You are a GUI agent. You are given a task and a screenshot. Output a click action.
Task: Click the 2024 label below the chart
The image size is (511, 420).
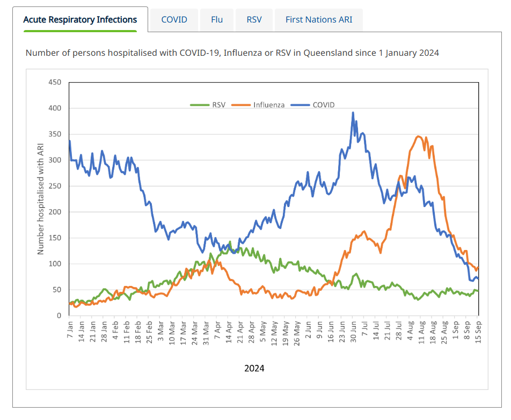pos(254,368)
